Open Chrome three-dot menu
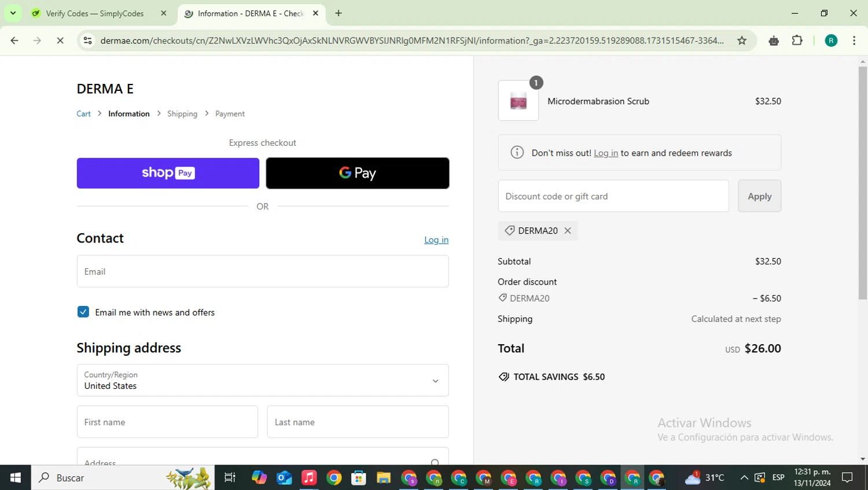Viewport: 868px width, 490px height. tap(854, 40)
